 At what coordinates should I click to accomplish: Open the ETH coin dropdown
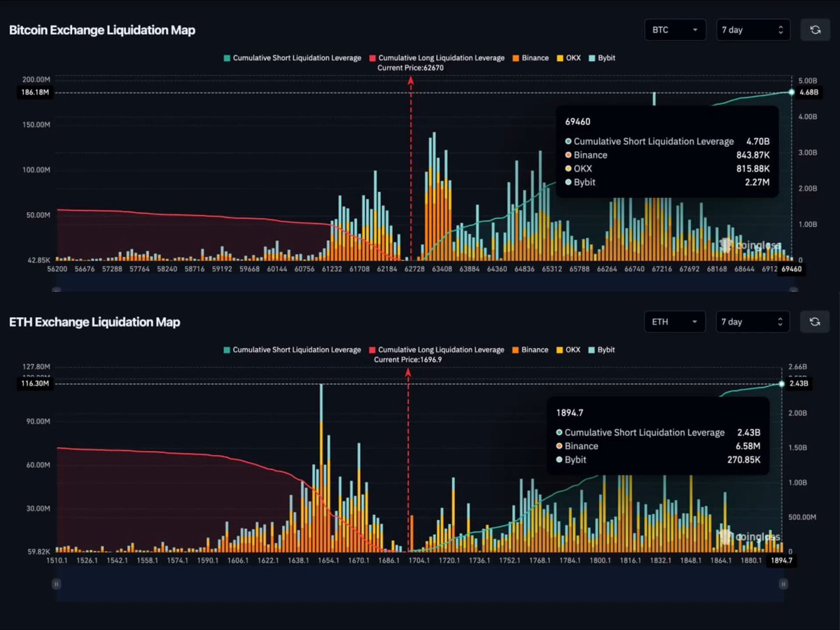pyautogui.click(x=675, y=322)
